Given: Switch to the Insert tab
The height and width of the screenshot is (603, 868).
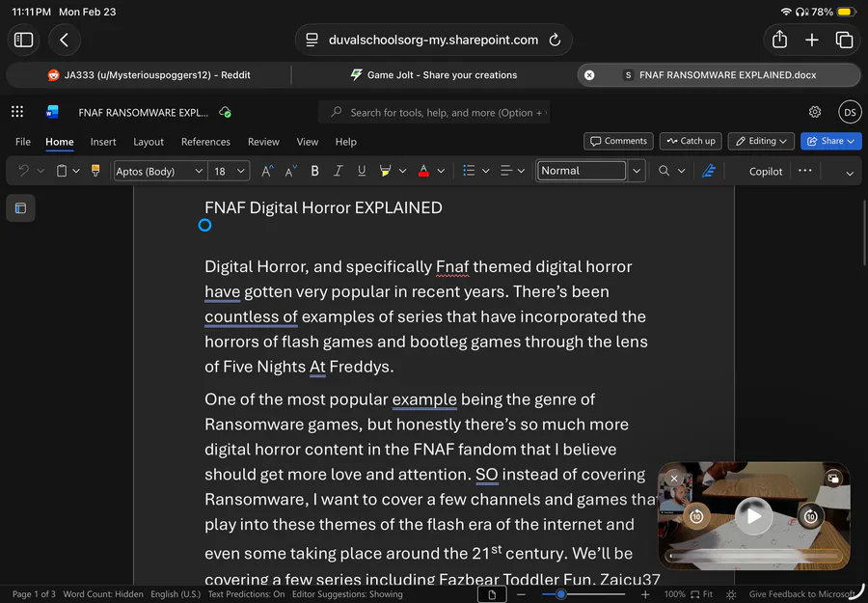Looking at the screenshot, I should pyautogui.click(x=103, y=142).
